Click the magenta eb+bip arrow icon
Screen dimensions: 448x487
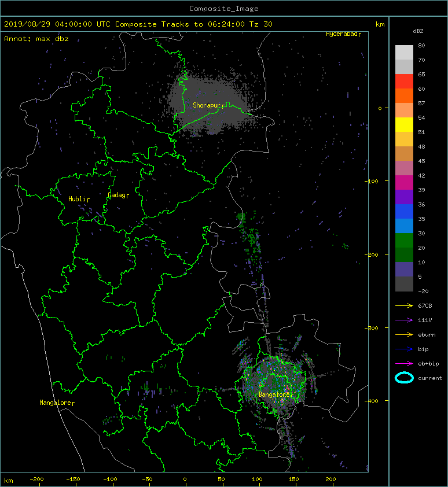pyautogui.click(x=404, y=363)
